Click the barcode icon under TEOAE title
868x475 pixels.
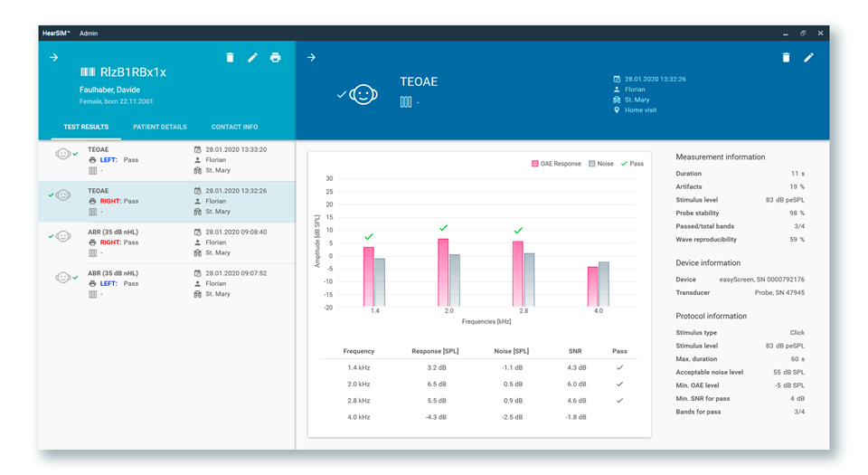coord(406,102)
